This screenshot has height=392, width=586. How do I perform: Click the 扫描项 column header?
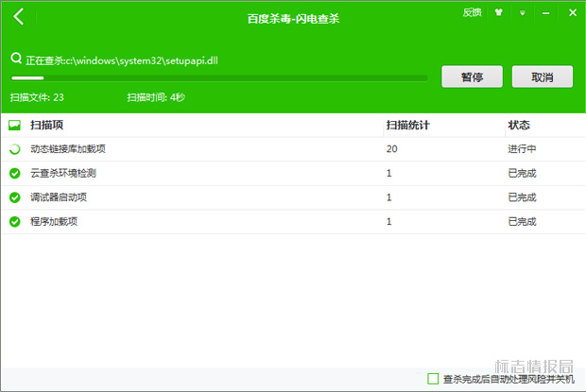(x=46, y=125)
